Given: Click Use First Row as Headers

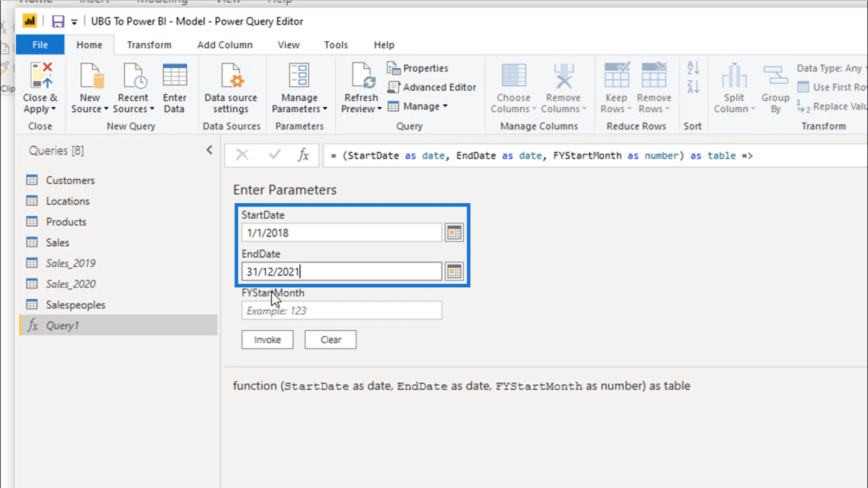Looking at the screenshot, I should tap(832, 87).
